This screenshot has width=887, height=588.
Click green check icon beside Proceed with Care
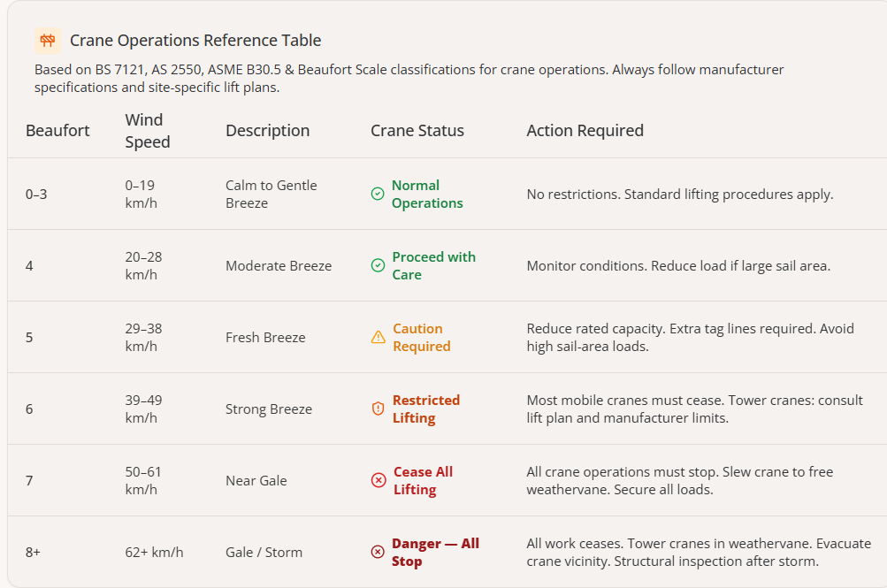[378, 266]
